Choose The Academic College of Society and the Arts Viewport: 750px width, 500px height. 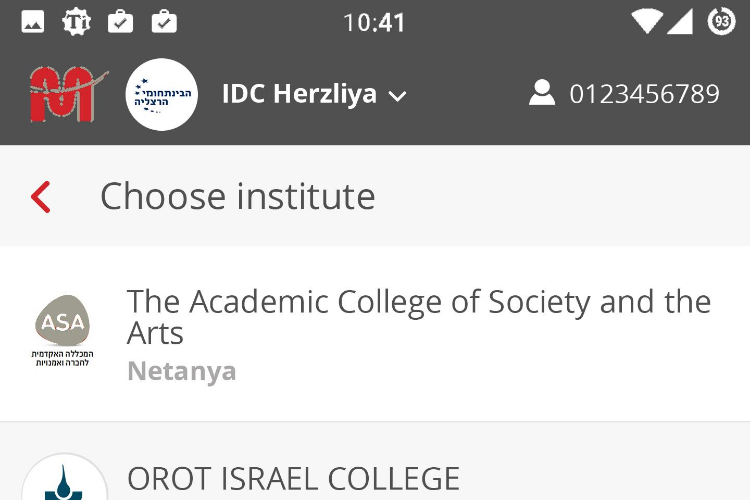[x=419, y=317]
